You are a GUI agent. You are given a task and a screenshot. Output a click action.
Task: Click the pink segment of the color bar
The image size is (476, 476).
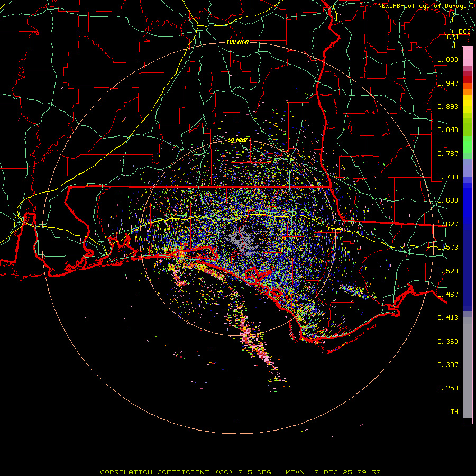tap(467, 57)
